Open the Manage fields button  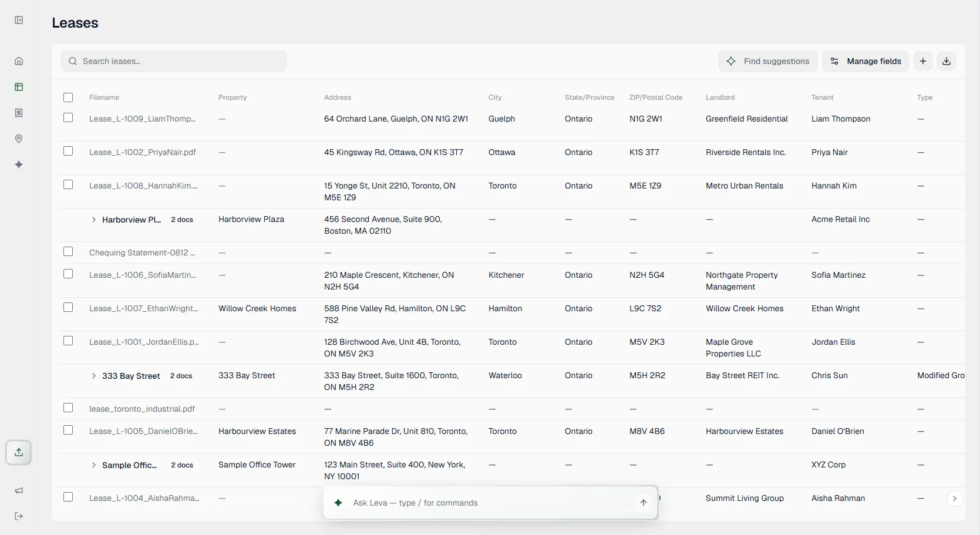coord(866,61)
